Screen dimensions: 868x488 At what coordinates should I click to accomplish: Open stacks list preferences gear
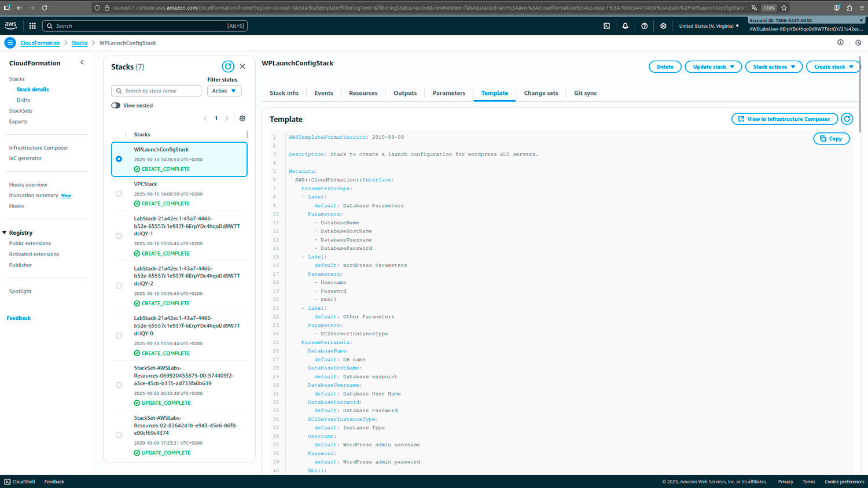[x=242, y=119]
